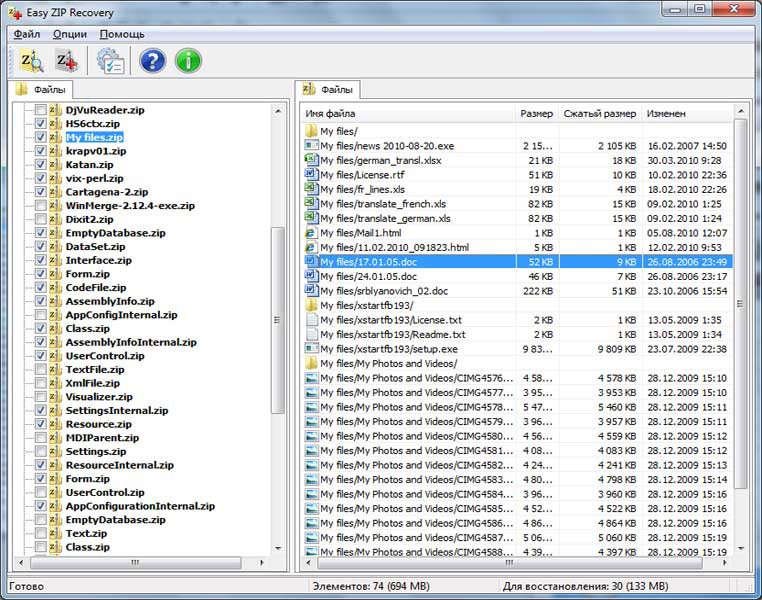This screenshot has height=600, width=762.
Task: Click the zip icon beside Katan.zip
Action: click(x=55, y=164)
